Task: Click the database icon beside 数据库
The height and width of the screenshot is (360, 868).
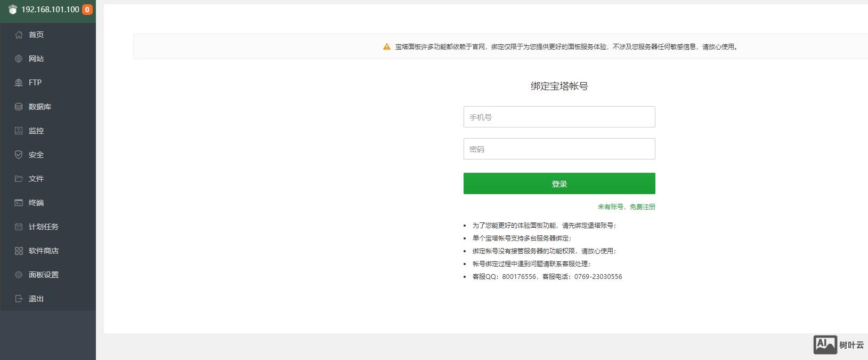Action: [19, 107]
